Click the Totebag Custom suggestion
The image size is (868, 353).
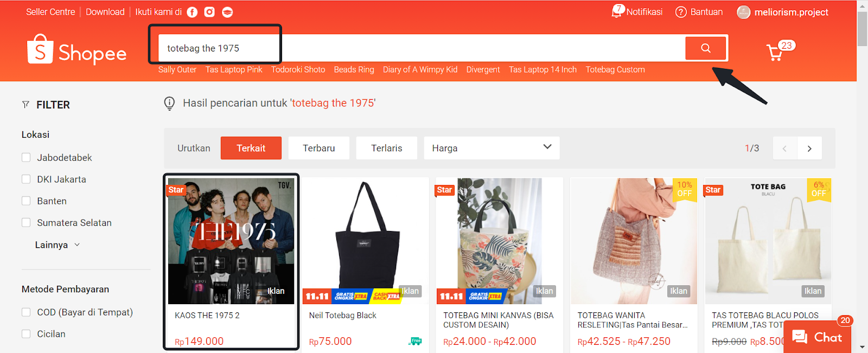point(615,69)
